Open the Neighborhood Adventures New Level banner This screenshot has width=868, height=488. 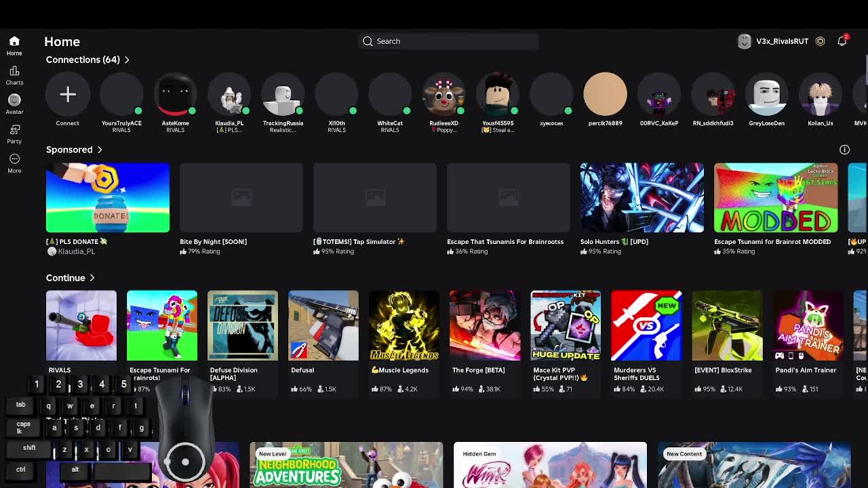347,465
